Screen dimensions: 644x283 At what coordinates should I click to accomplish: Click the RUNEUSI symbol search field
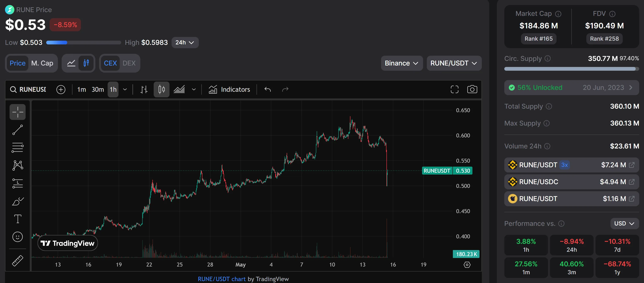pos(28,89)
